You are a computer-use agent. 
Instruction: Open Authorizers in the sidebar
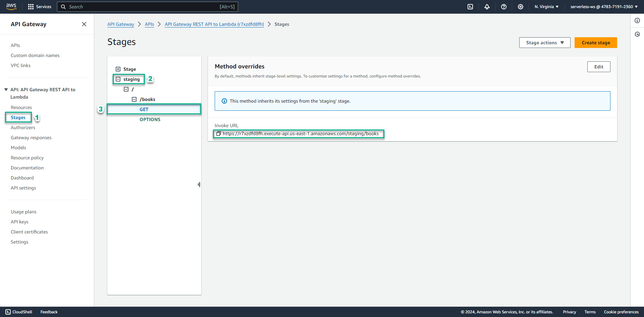[23, 127]
